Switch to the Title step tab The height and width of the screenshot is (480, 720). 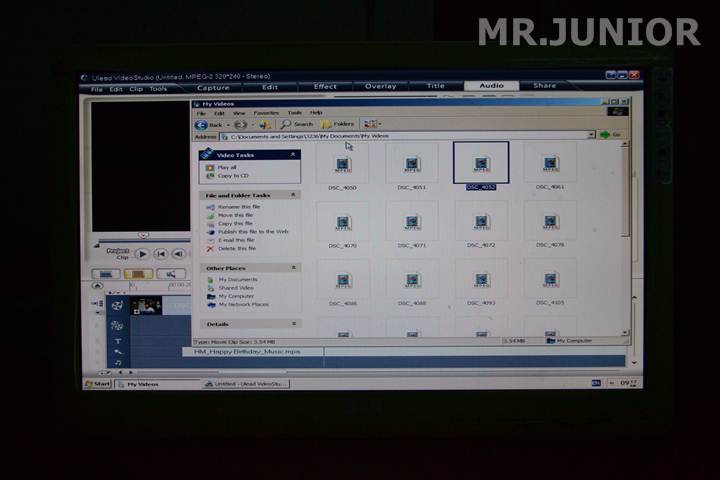tap(436, 85)
